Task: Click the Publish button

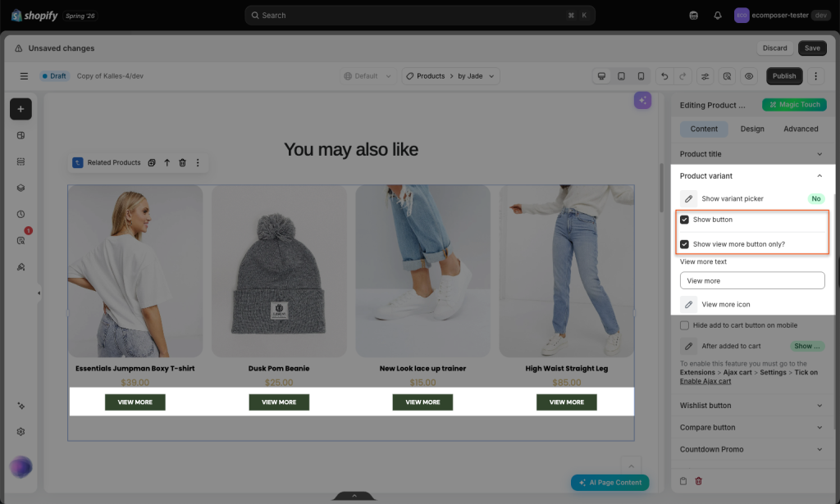Action: (x=783, y=76)
